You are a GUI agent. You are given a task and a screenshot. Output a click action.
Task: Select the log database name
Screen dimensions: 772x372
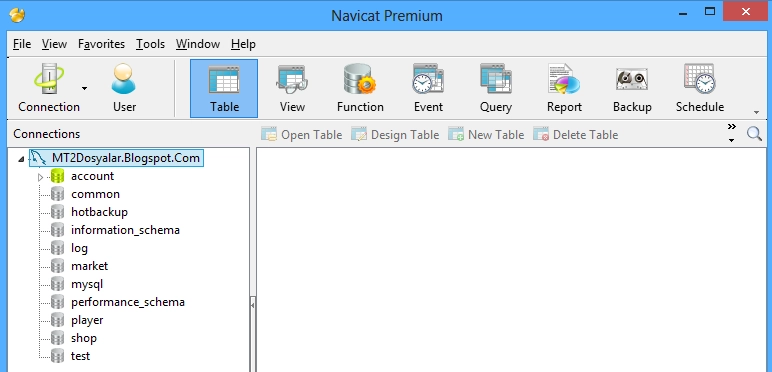(79, 248)
